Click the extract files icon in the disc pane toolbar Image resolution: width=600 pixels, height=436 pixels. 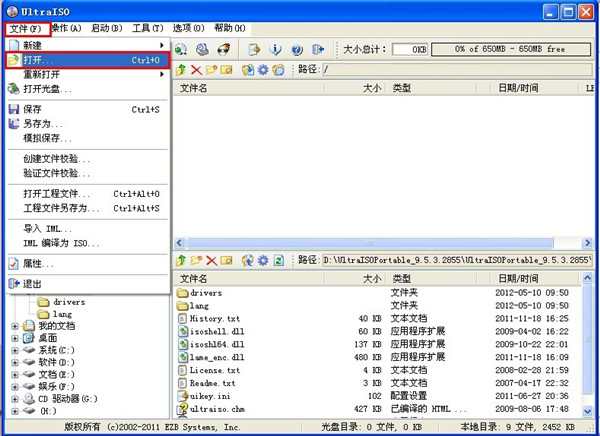click(x=248, y=70)
